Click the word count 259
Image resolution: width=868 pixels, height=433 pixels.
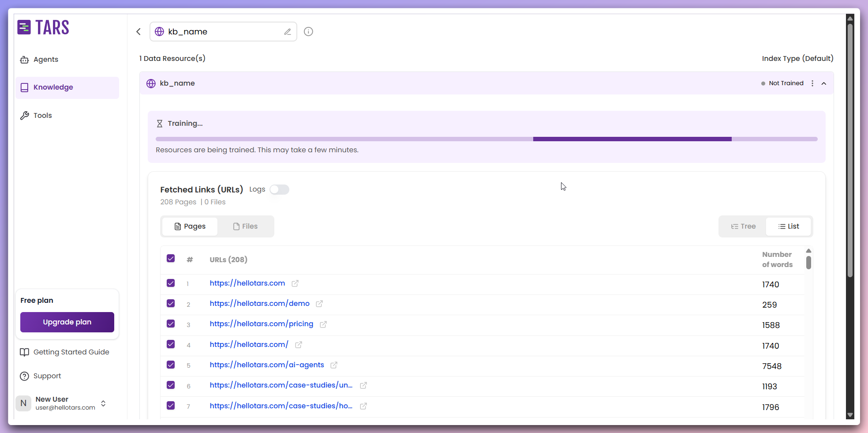point(770,305)
